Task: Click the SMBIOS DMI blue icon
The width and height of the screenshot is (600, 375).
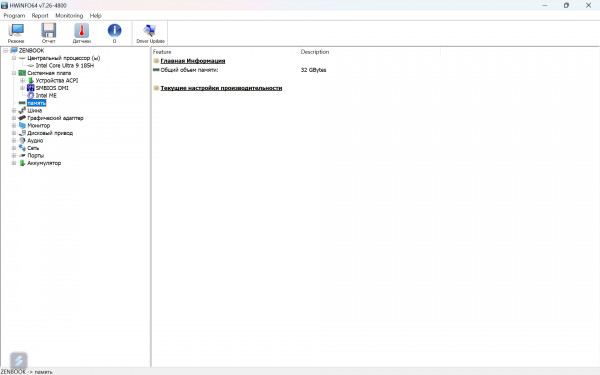Action: pos(31,88)
